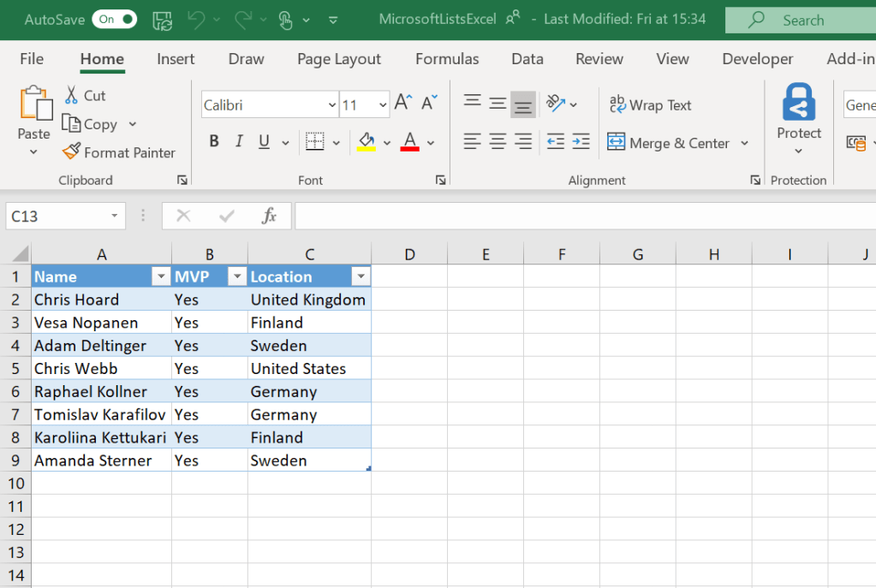
Task: Click the Format Painter brush icon
Action: pyautogui.click(x=71, y=152)
